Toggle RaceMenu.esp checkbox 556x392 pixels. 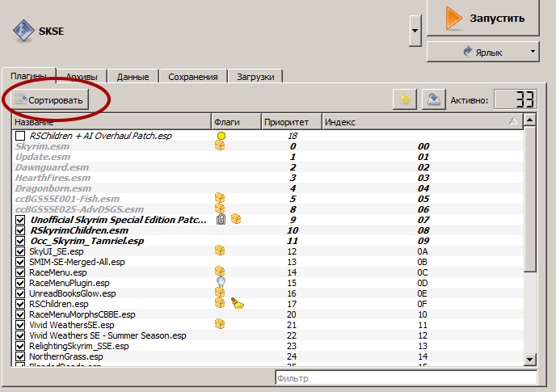coord(20,272)
